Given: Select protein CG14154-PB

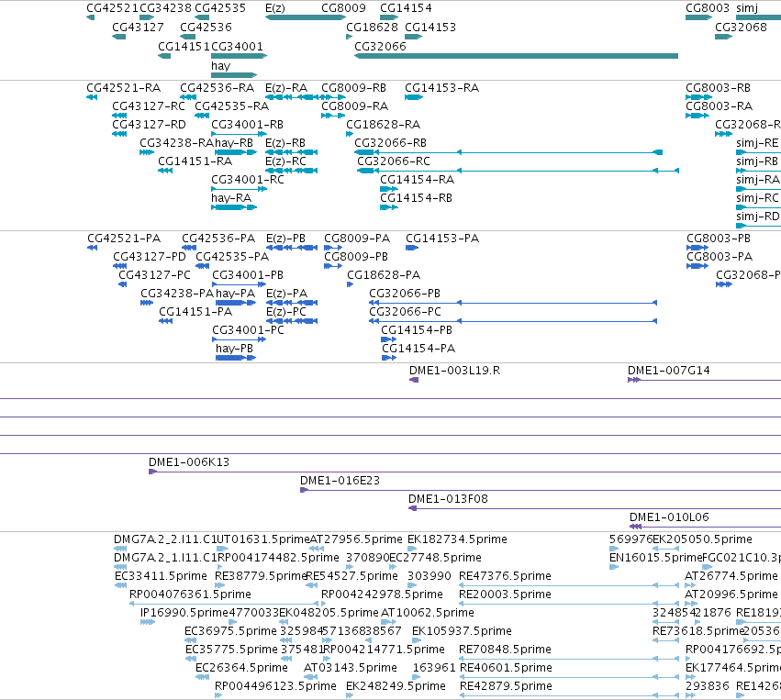Looking at the screenshot, I should click(x=388, y=339).
